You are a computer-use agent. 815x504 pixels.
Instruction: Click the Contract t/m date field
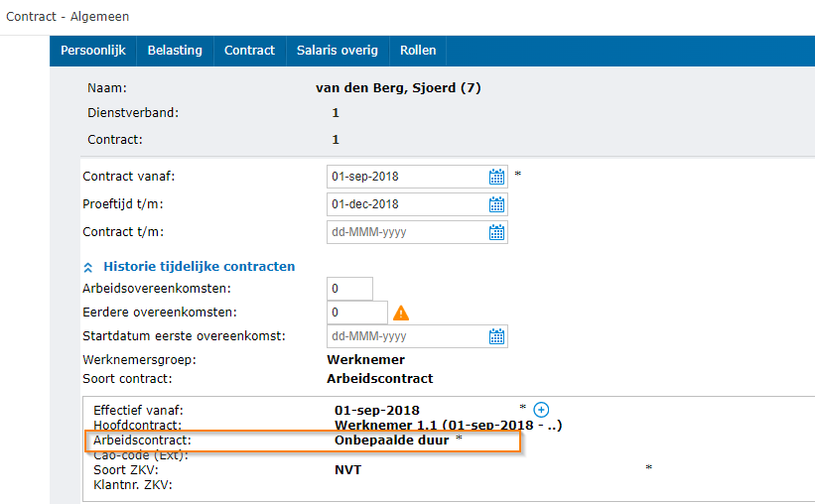point(406,232)
